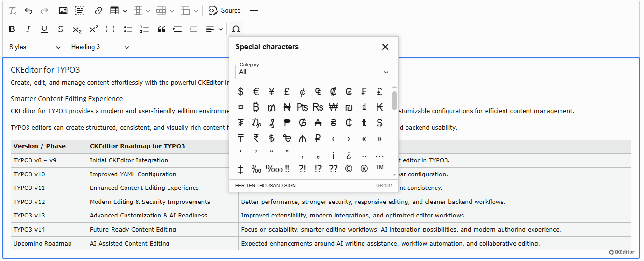Close the Special characters panel
This screenshot has width=644, height=261.
coord(385,47)
